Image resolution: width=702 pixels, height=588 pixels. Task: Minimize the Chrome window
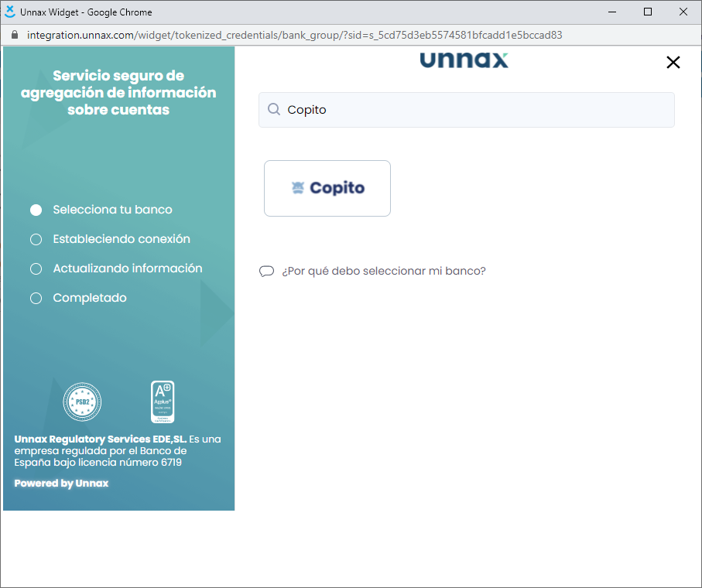612,12
